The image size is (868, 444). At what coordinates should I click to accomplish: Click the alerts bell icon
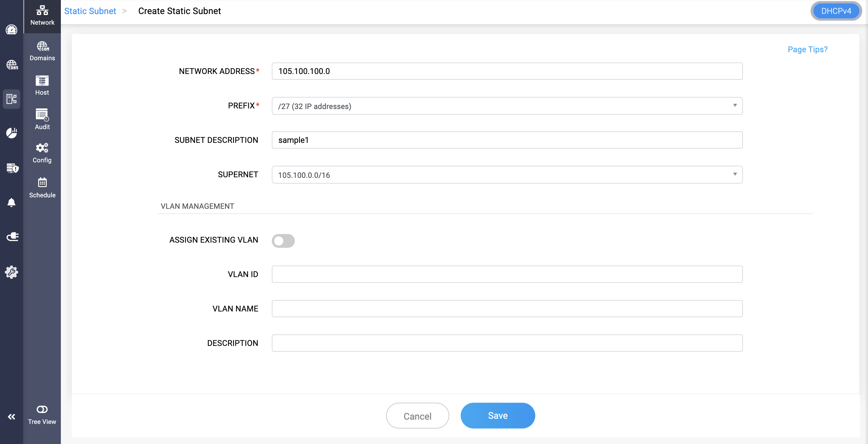[11, 202]
